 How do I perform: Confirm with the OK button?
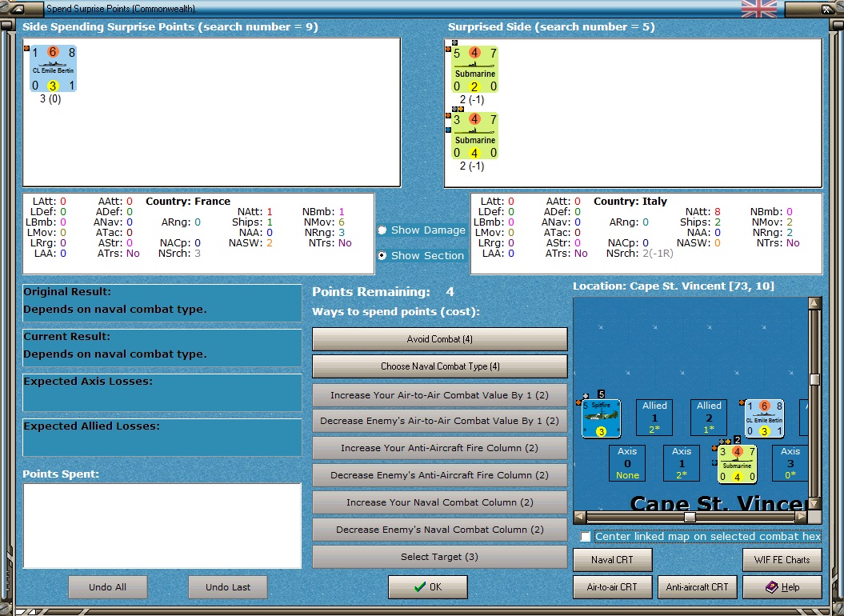tap(428, 587)
